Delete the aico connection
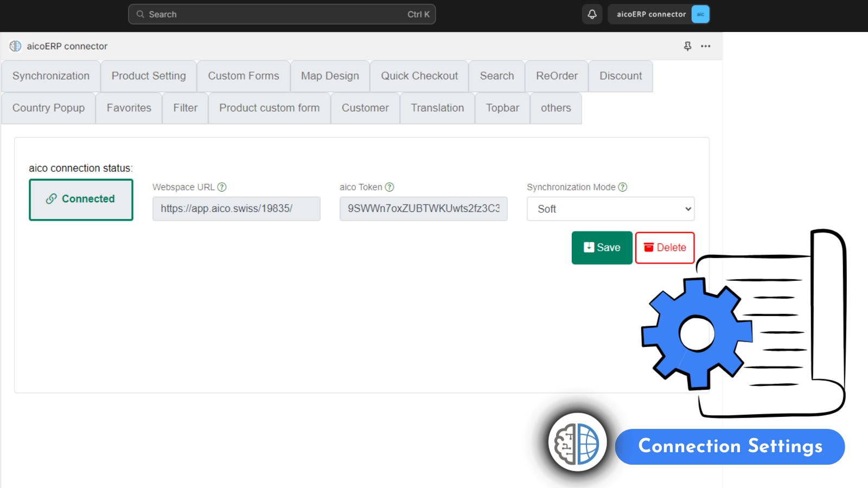Viewport: 868px width, 488px height. pos(665,248)
